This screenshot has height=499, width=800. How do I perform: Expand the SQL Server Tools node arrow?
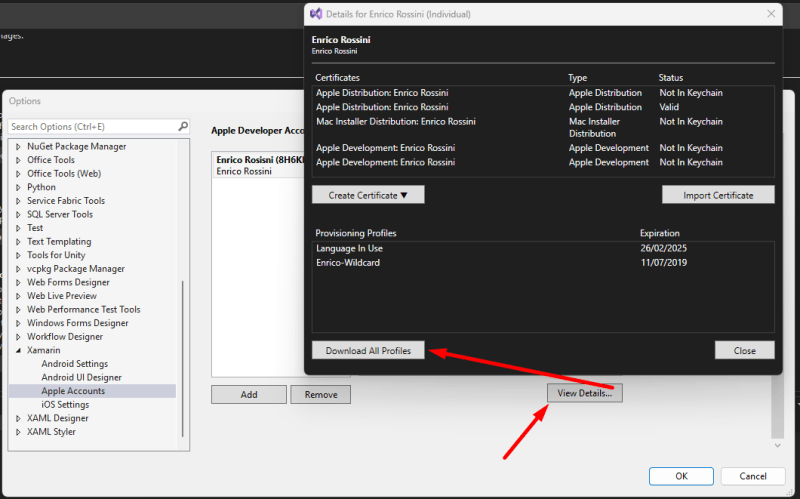[18, 214]
